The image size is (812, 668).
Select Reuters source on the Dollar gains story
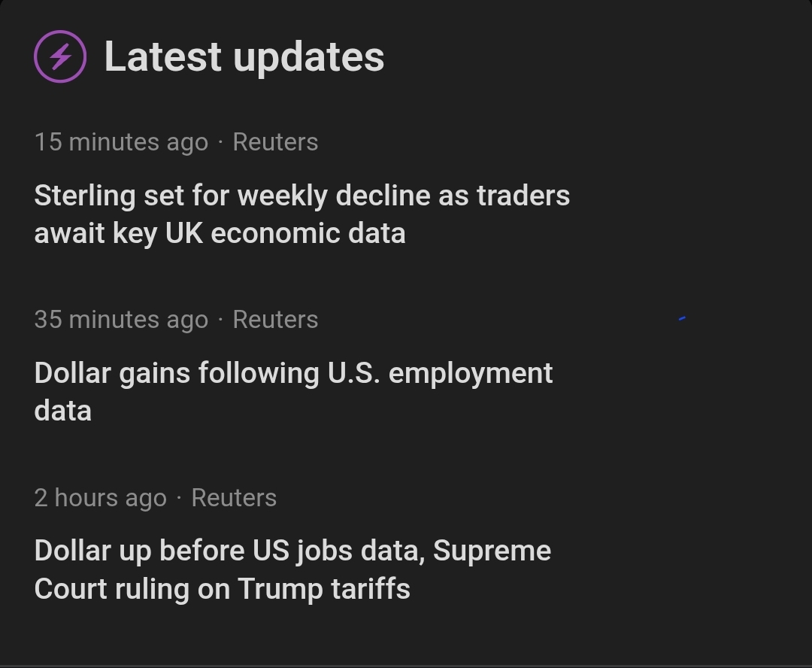275,320
